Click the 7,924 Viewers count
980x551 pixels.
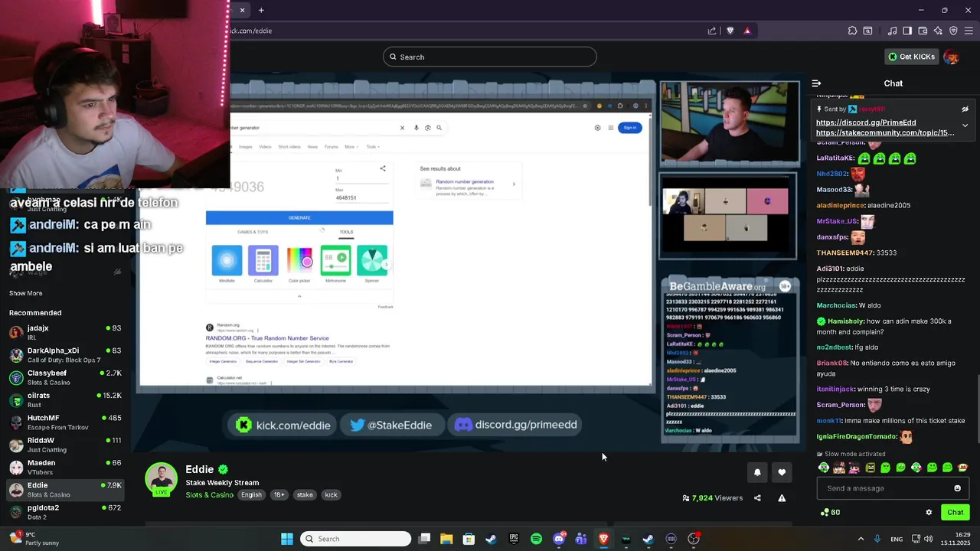(713, 498)
